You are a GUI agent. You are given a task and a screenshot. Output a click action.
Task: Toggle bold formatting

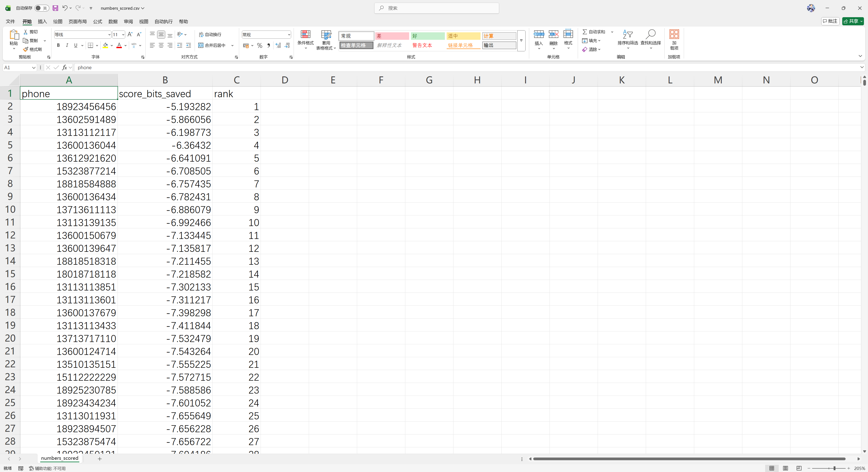point(58,45)
